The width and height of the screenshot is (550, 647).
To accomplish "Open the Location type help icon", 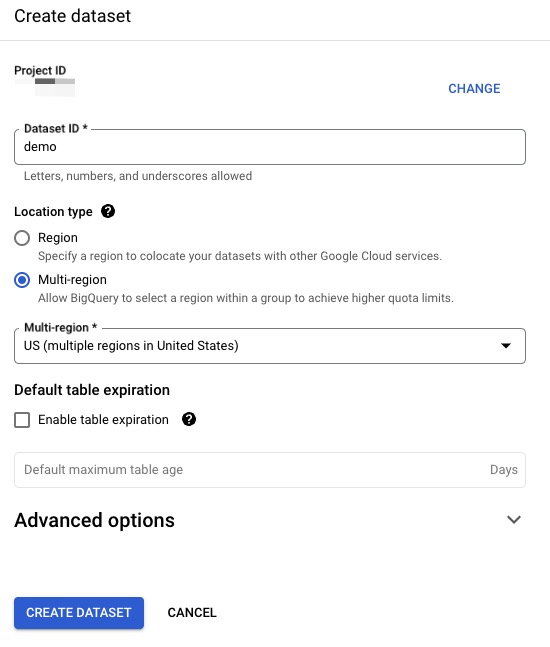I will click(108, 211).
